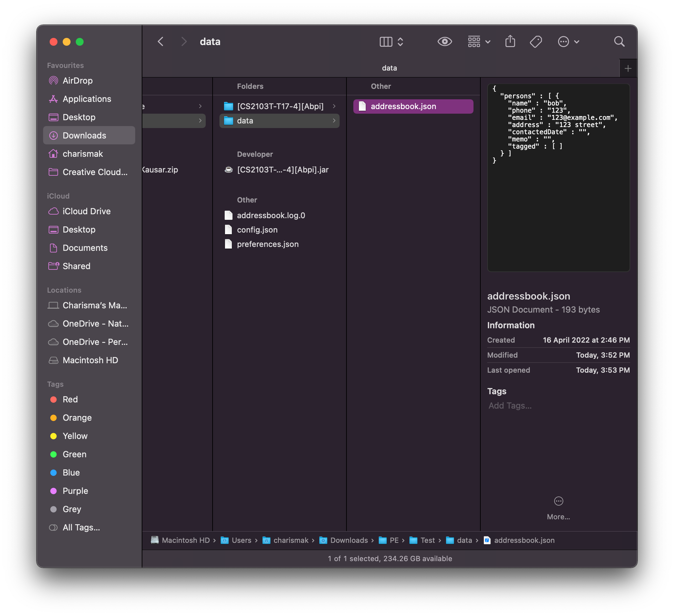This screenshot has width=674, height=616.
Task: Click All Tags… in sidebar
Action: tap(81, 527)
